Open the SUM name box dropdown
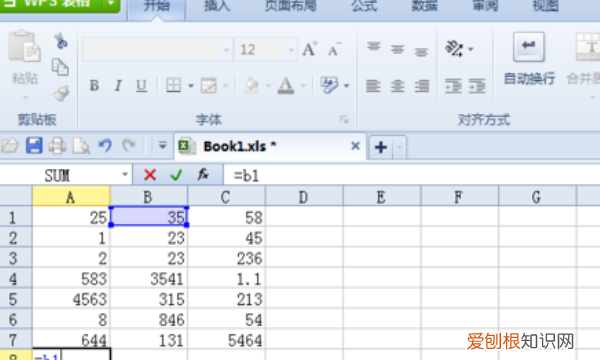The width and height of the screenshot is (600, 360). pyautogui.click(x=125, y=175)
